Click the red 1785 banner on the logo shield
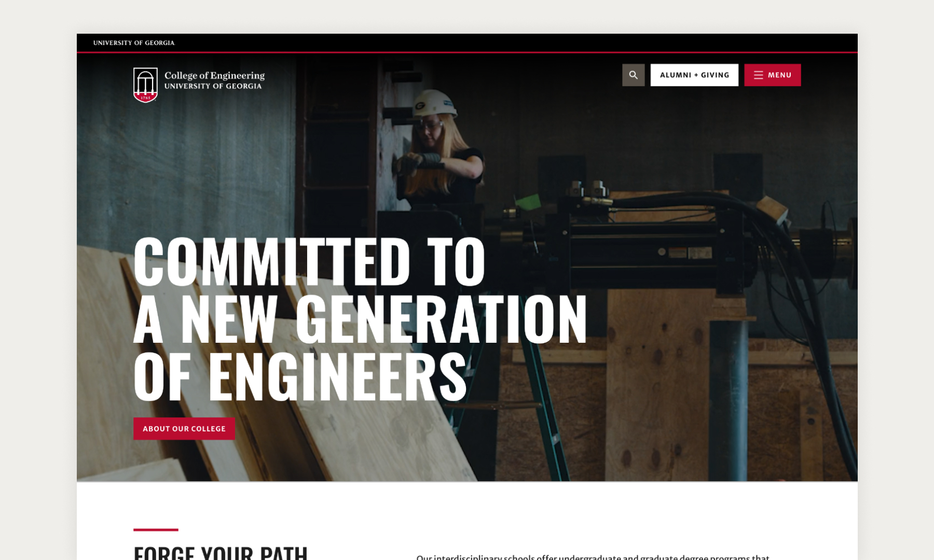The height and width of the screenshot is (560, 934). tap(145, 97)
